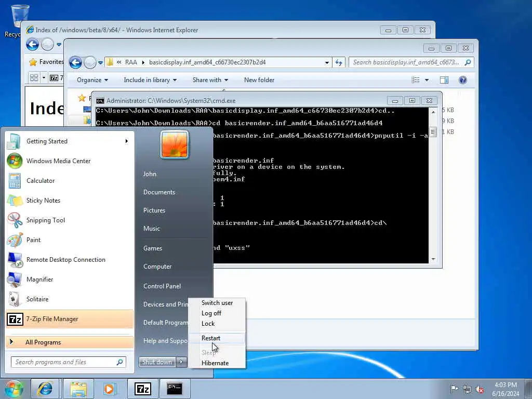
Task: Switch to cmd.exe taskbar button
Action: (175, 389)
